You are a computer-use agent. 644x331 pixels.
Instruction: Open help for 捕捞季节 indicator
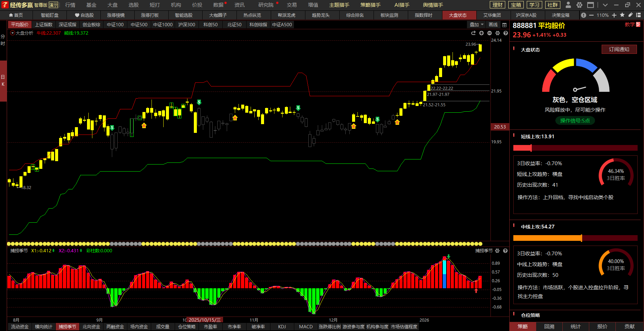click(x=505, y=251)
